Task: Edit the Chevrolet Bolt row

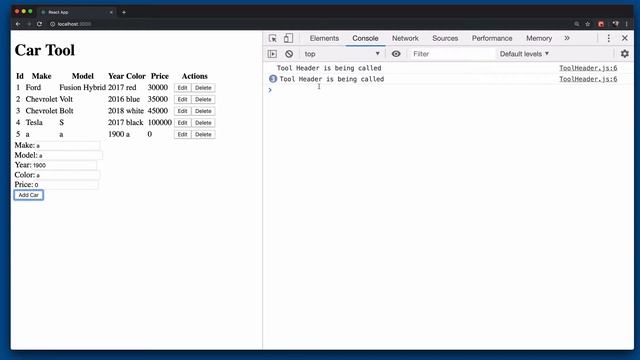Action: coord(182,111)
